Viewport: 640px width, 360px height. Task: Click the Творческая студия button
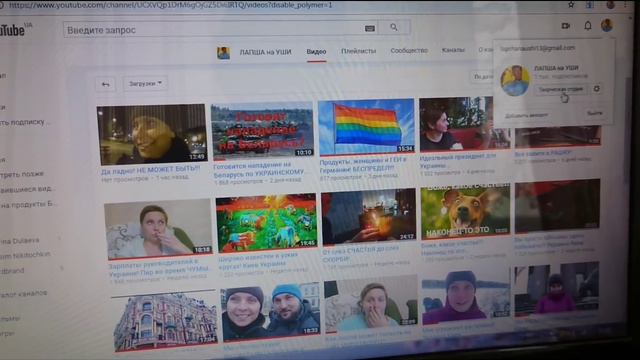(x=561, y=89)
